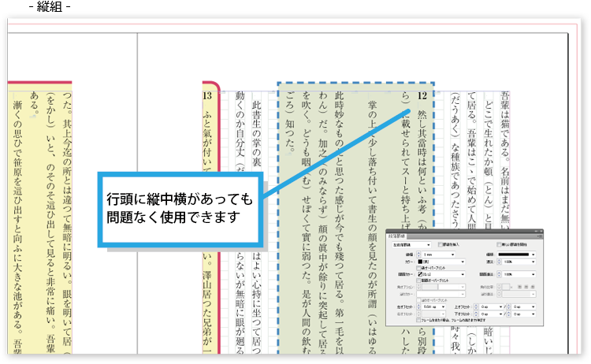Open the 種類 line type dropdown with solid line
Viewport: 591px width, 364px height.
point(516,254)
